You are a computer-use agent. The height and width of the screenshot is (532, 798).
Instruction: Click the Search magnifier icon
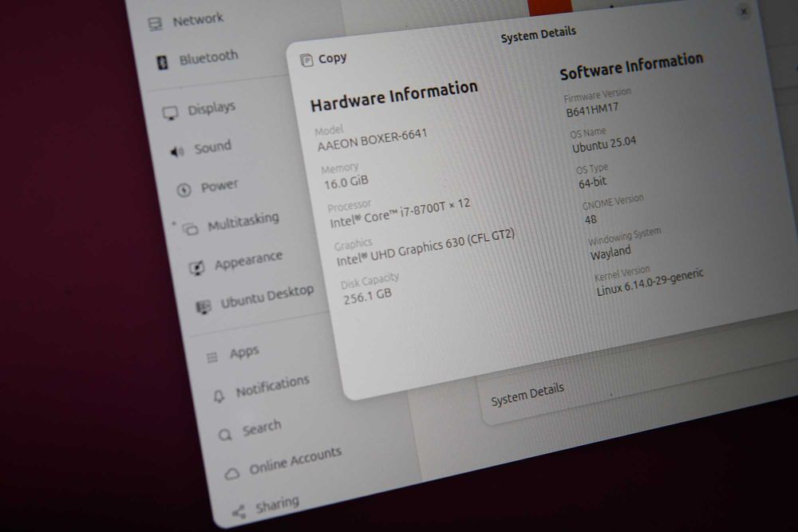click(225, 435)
